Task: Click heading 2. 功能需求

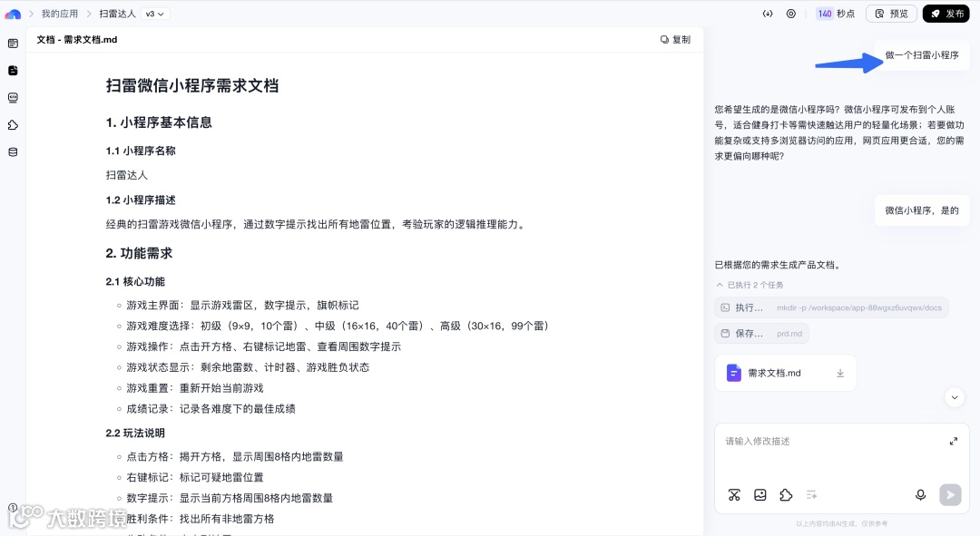Action: 139,253
